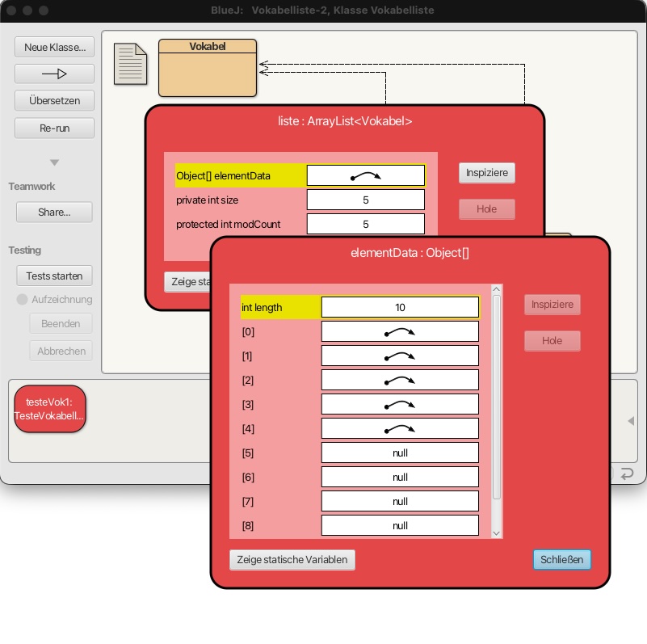Select the private int size value field

366,200
